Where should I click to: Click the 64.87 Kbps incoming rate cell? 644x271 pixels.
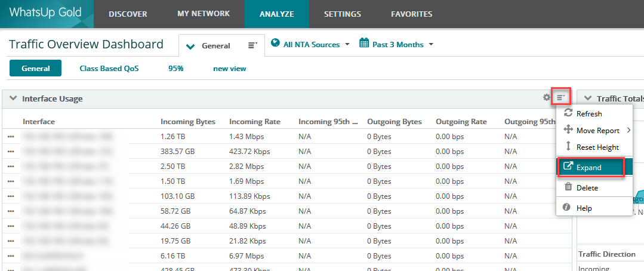coord(248,211)
